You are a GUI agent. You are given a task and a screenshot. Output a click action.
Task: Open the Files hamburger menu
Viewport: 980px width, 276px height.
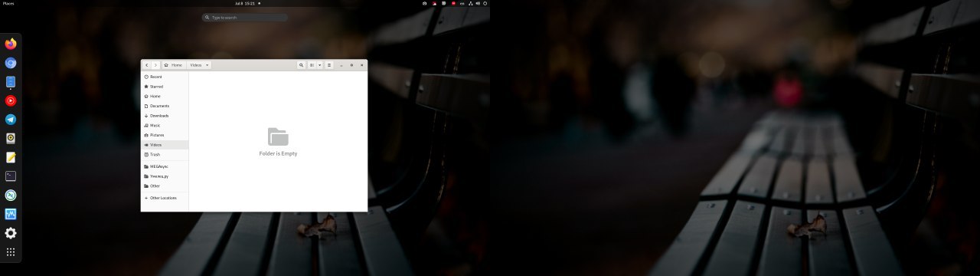tap(329, 65)
